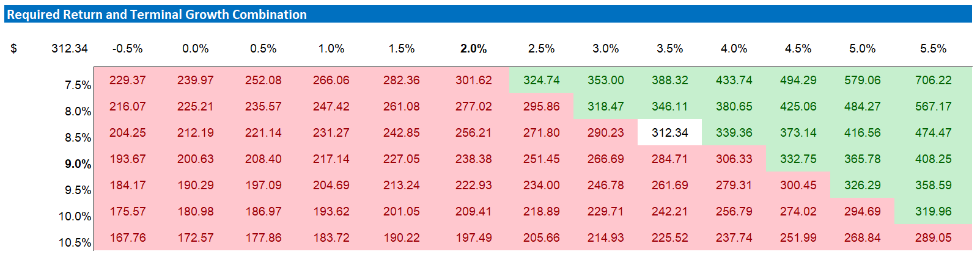This screenshot has width=980, height=257.
Task: Select the 7.5% row label
Action: (78, 85)
